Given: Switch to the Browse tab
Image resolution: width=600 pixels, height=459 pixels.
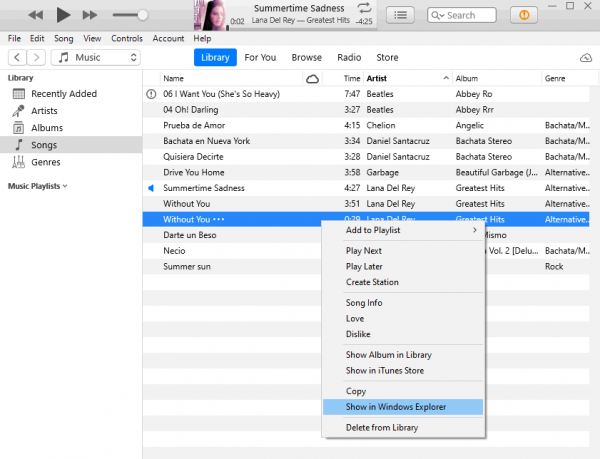Looking at the screenshot, I should pyautogui.click(x=307, y=57).
